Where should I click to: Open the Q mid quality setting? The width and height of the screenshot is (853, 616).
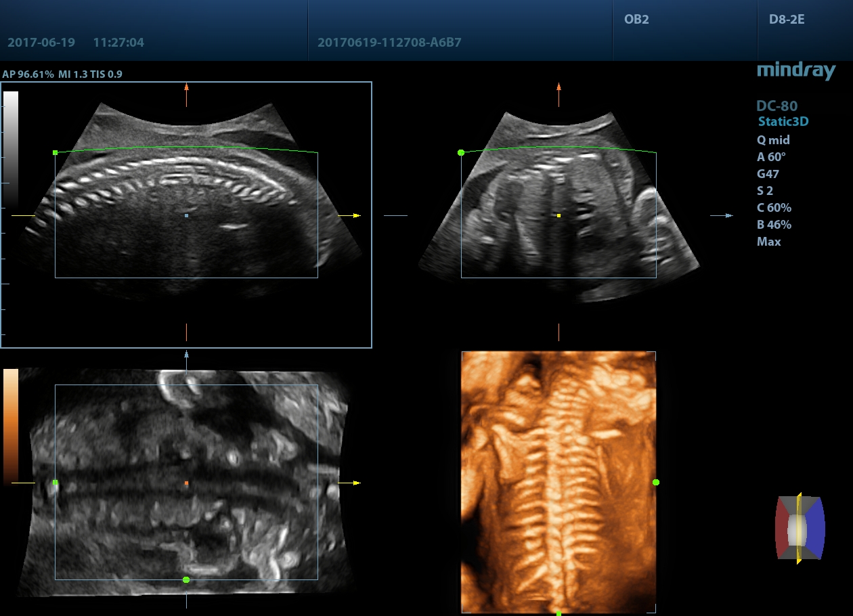[773, 140]
